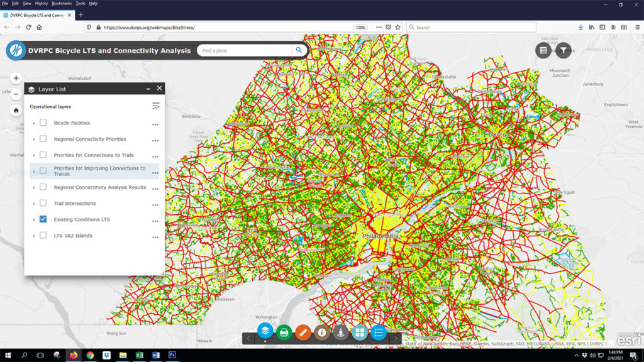Open the Basemap Gallery tool
The height and width of the screenshot is (362, 644).
click(x=360, y=334)
